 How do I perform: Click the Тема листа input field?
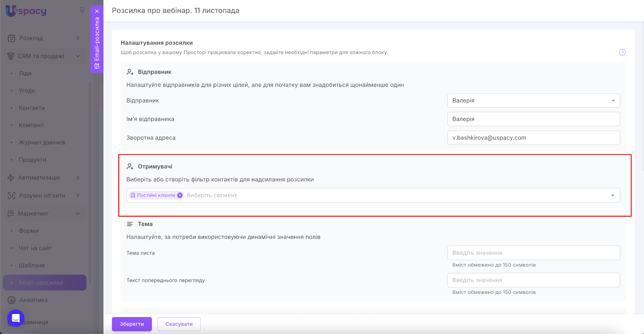tap(533, 253)
